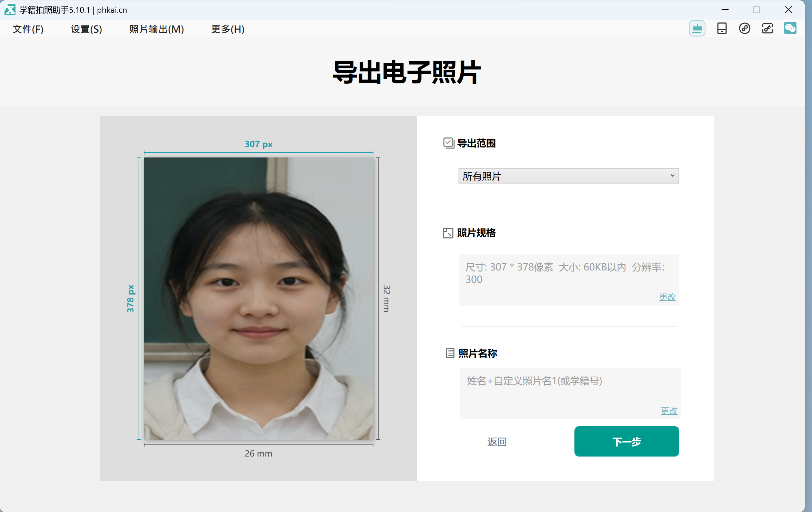Click the 32 mm height label
The width and height of the screenshot is (812, 512).
[x=387, y=298]
